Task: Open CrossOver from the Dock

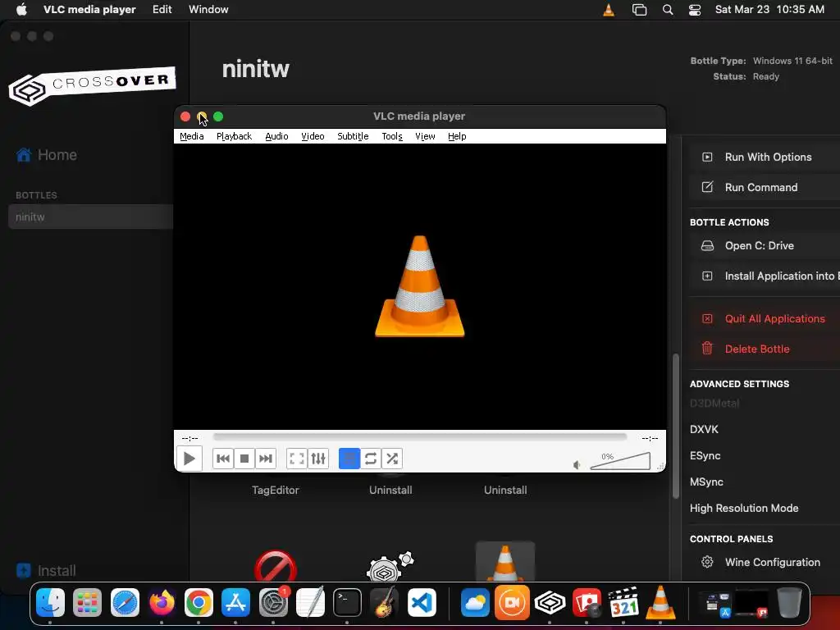Action: [x=550, y=602]
